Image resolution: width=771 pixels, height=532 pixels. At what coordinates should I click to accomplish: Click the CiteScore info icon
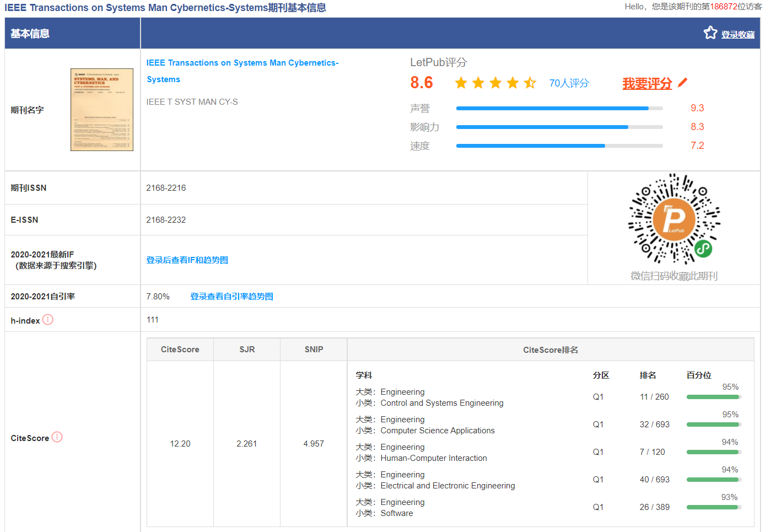click(57, 437)
